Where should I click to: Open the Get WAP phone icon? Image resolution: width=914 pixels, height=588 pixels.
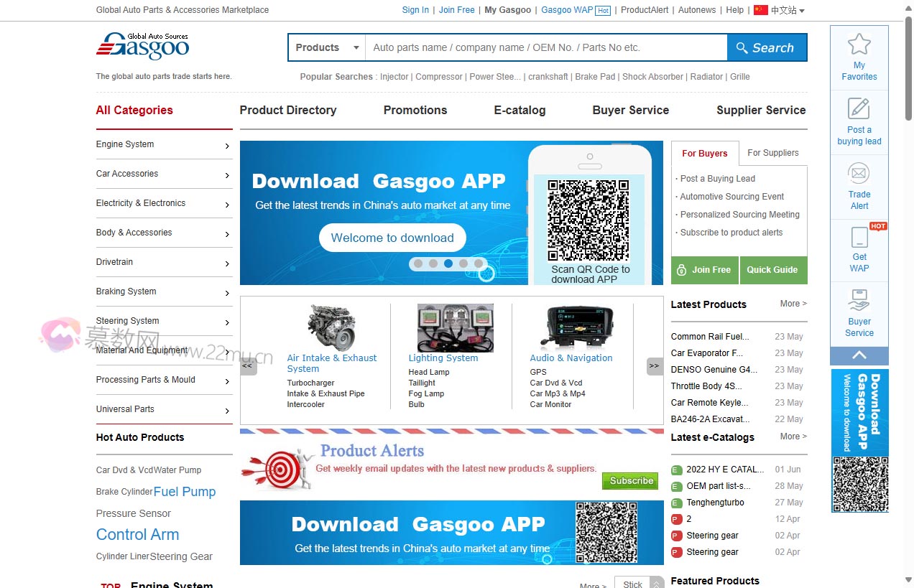point(859,238)
